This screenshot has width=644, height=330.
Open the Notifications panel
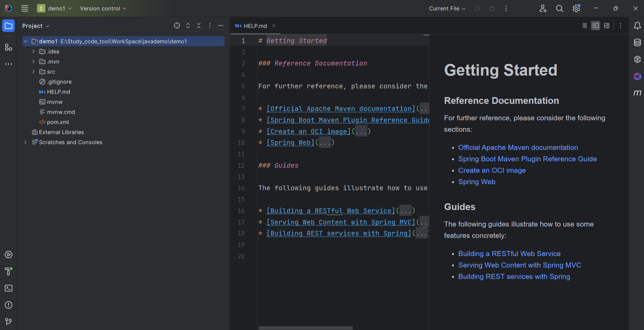point(637,26)
